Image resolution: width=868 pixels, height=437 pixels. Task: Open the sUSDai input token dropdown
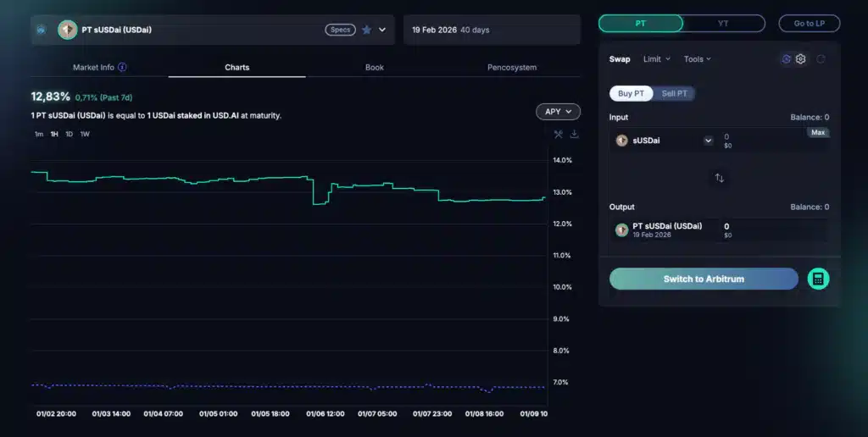pyautogui.click(x=708, y=141)
